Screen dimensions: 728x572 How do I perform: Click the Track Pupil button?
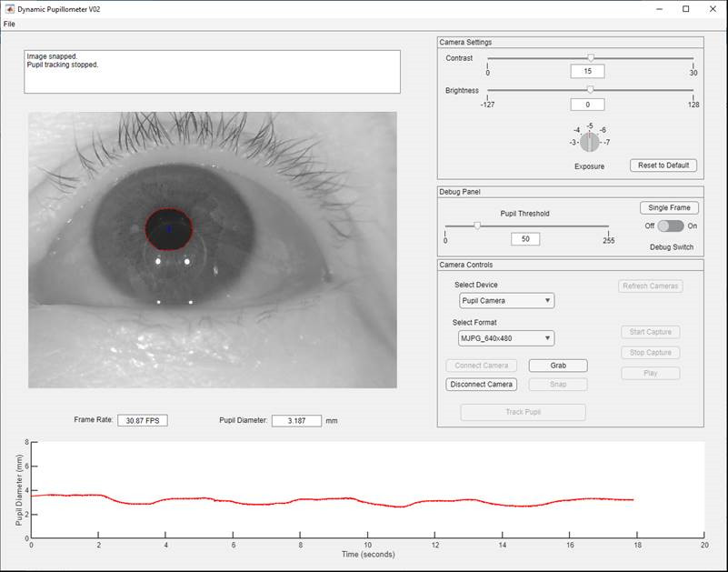524,412
